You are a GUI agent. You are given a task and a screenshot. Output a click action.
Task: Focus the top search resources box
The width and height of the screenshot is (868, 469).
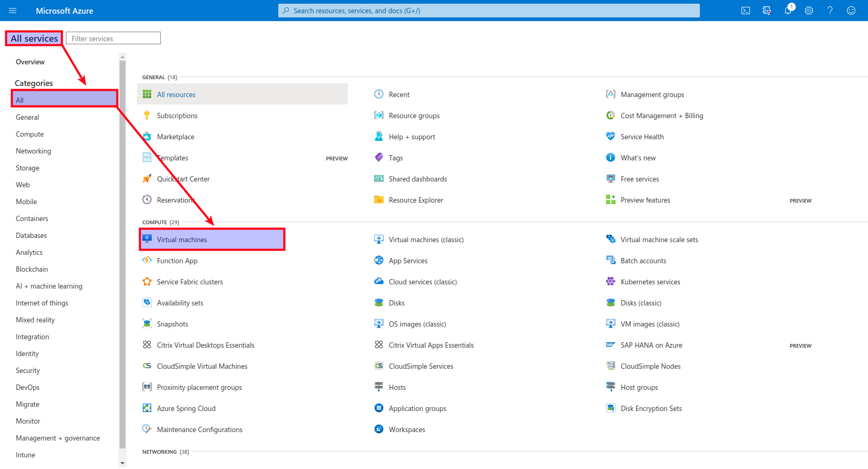489,11
